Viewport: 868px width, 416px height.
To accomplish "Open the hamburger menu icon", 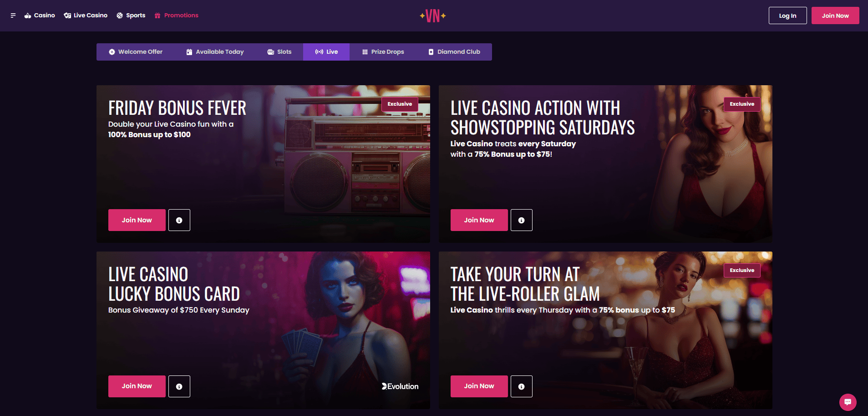I will click(13, 15).
